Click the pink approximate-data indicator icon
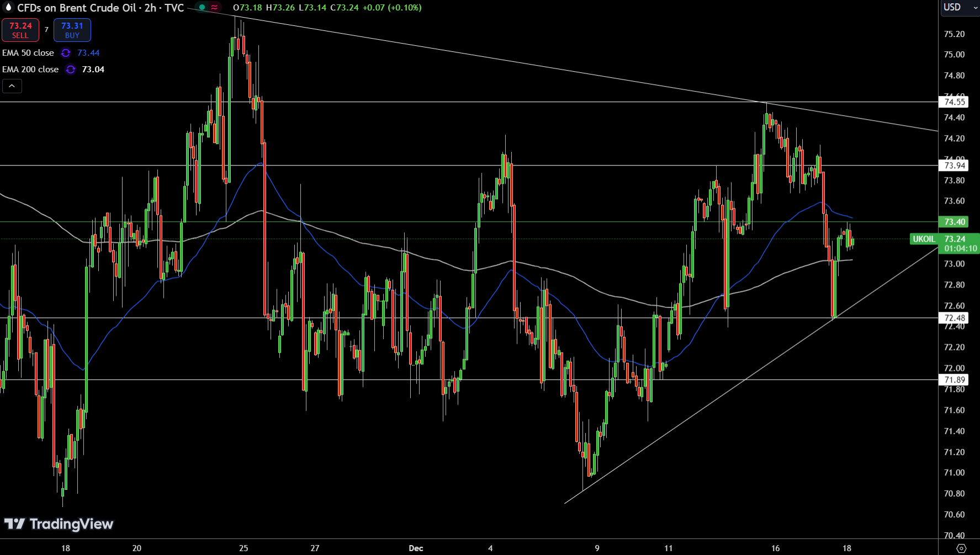 [x=214, y=8]
